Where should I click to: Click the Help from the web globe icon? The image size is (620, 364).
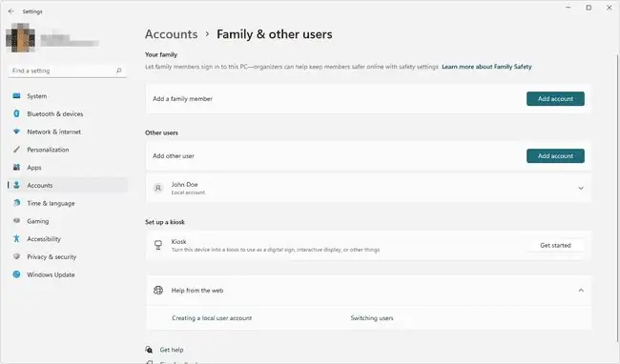[x=158, y=291]
